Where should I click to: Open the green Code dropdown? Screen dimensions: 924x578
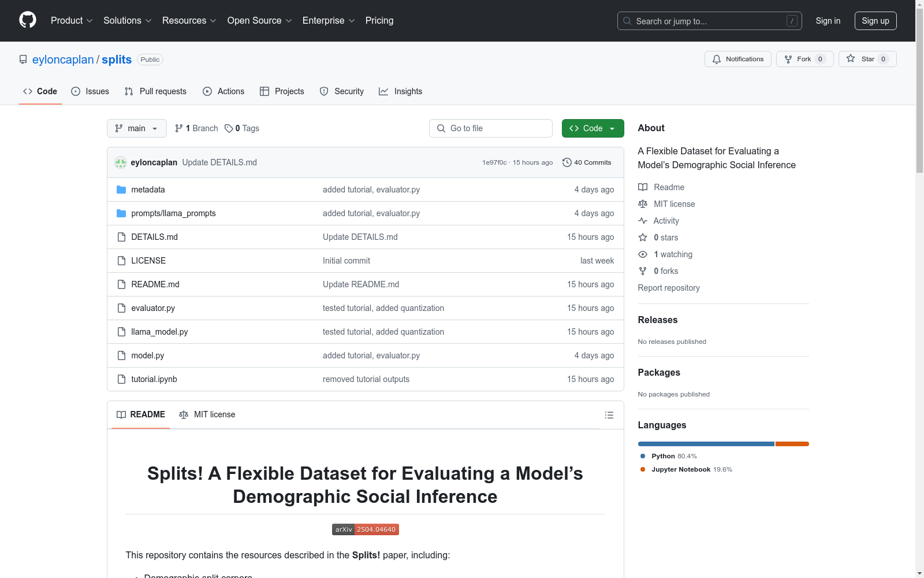click(593, 128)
